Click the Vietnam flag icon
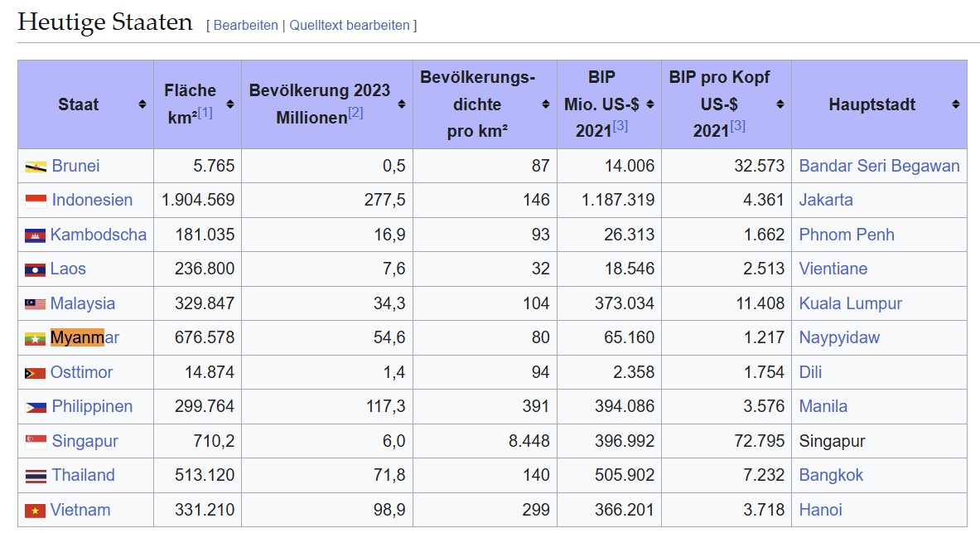This screenshot has width=980, height=533. pos(35,511)
